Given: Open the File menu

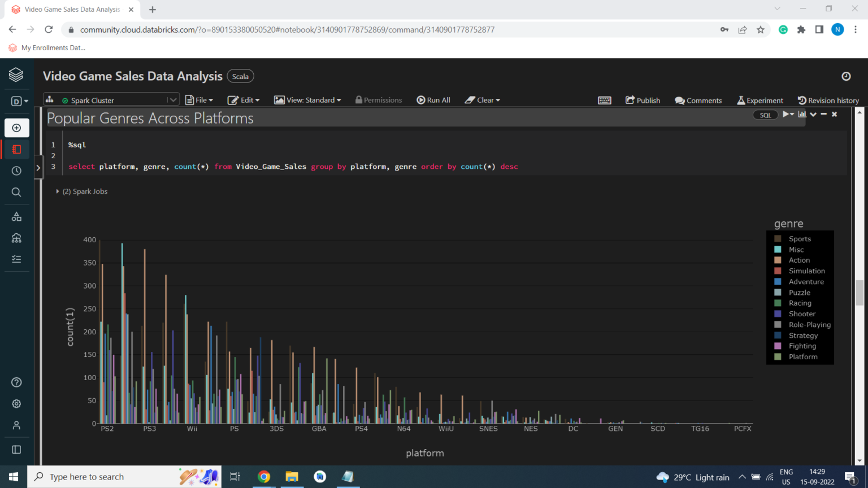Looking at the screenshot, I should (199, 100).
